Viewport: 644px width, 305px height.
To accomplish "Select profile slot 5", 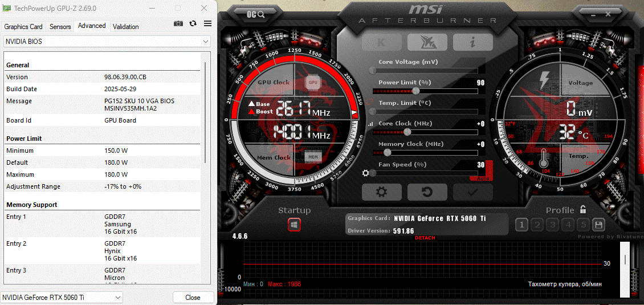I will click(x=583, y=225).
